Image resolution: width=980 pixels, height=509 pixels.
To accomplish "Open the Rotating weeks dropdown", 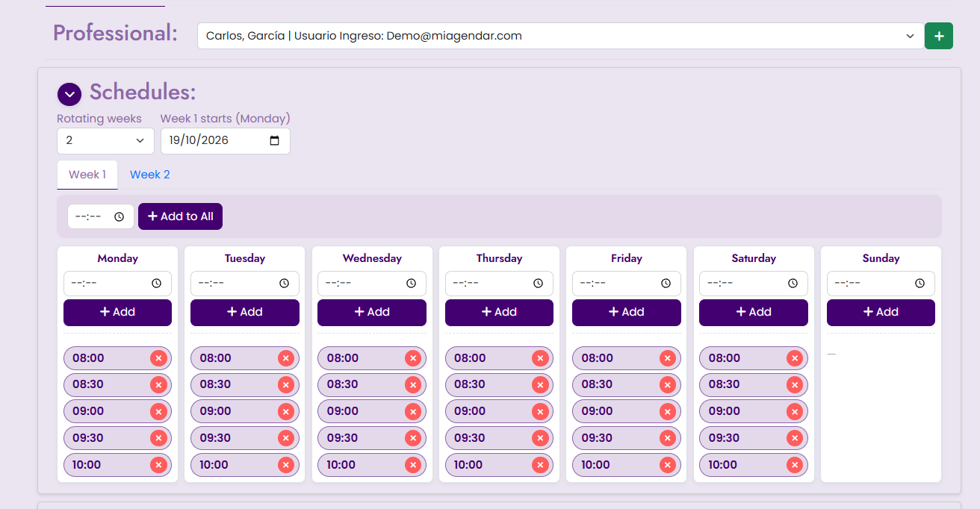I will 105,140.
